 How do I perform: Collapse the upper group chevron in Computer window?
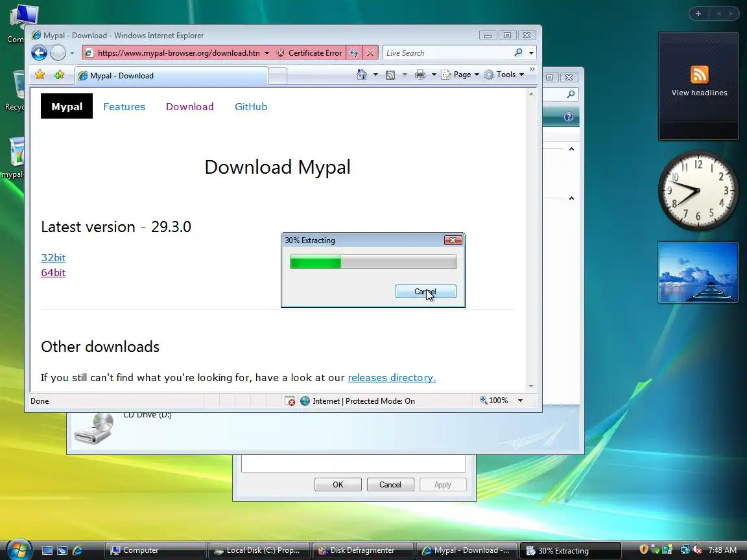pos(571,149)
